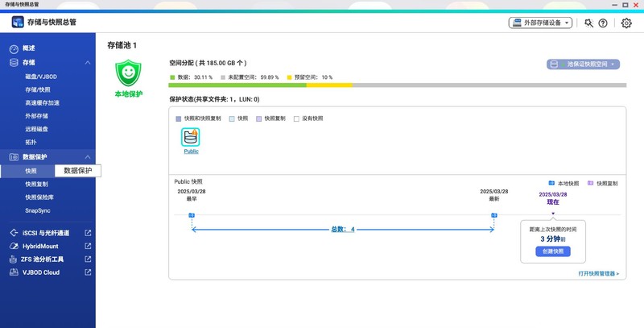Click the tools wrench icon in header

(589, 23)
